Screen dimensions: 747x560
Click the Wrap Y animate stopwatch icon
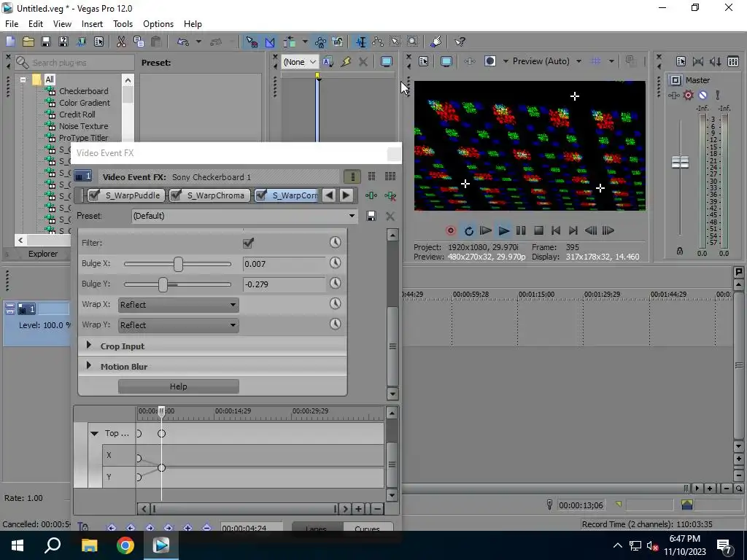coord(336,324)
